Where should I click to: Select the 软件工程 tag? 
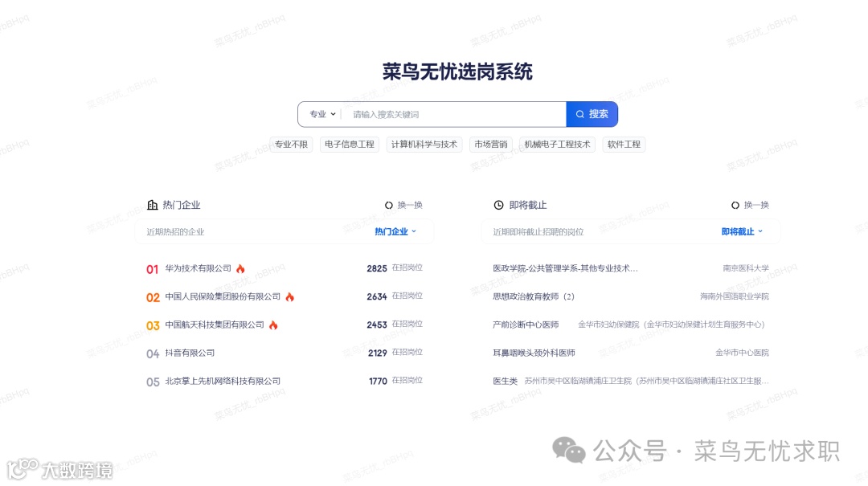[x=624, y=144]
